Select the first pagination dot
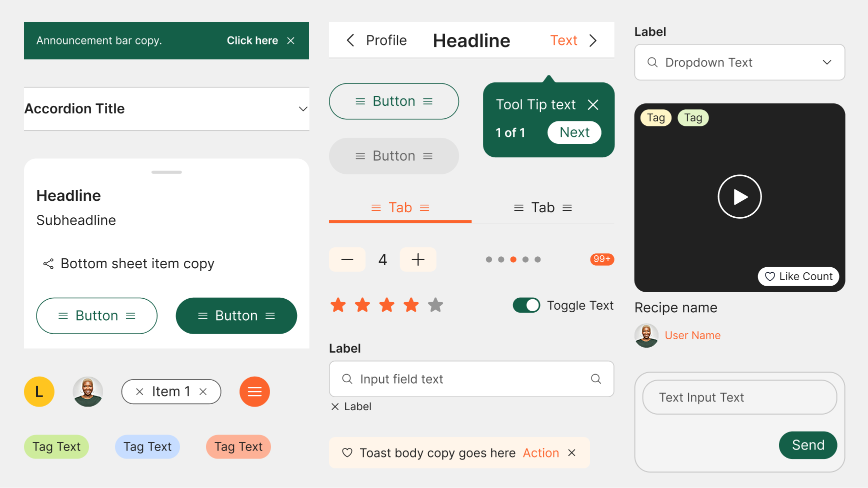868x488 pixels. click(488, 259)
